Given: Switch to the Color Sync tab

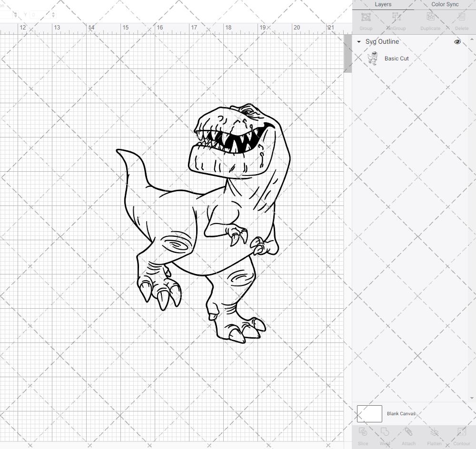Looking at the screenshot, I should click(x=445, y=4).
